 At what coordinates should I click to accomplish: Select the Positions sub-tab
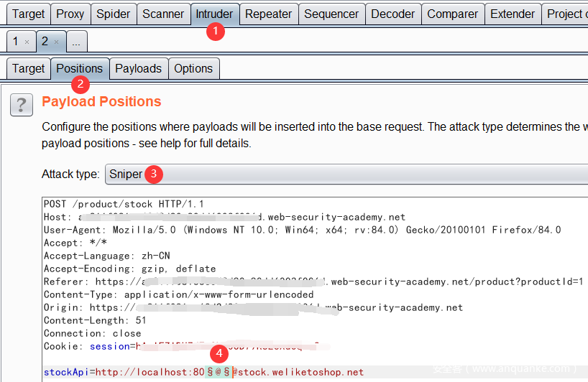[x=80, y=68]
